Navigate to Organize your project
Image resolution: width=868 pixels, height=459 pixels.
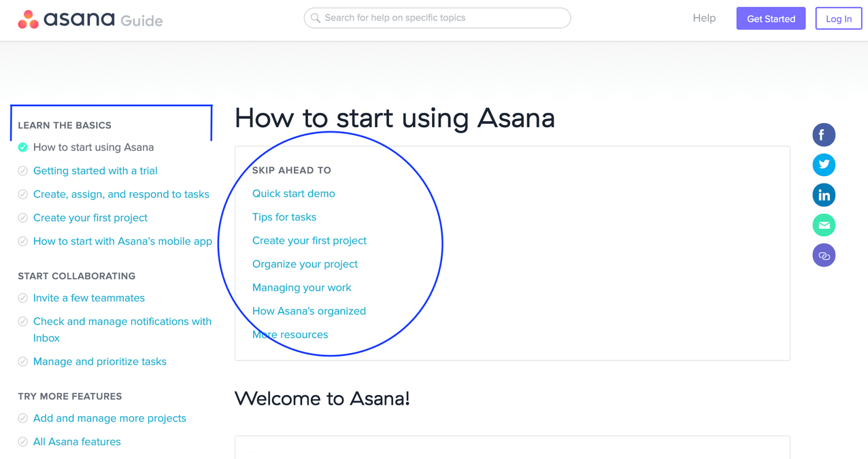point(305,264)
